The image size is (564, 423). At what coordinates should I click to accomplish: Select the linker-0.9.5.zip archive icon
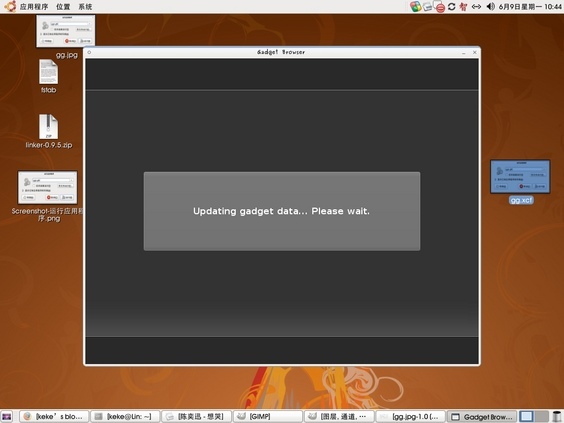pyautogui.click(x=48, y=126)
